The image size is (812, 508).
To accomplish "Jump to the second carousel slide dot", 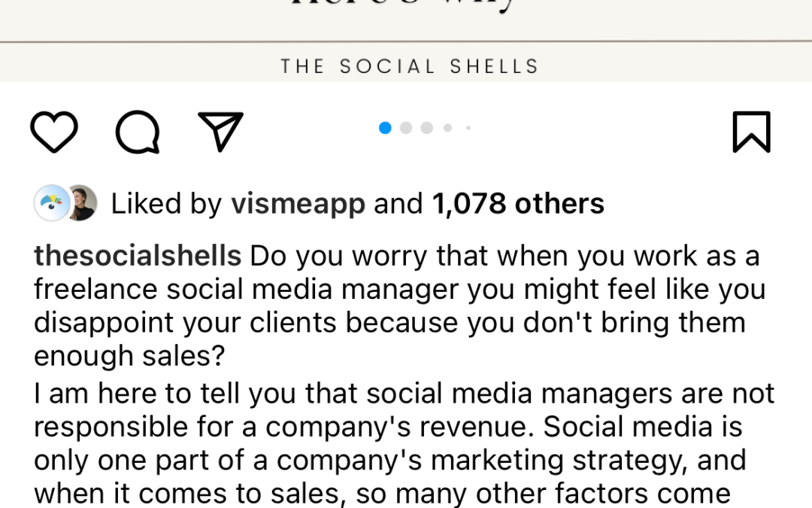I will tap(406, 128).
